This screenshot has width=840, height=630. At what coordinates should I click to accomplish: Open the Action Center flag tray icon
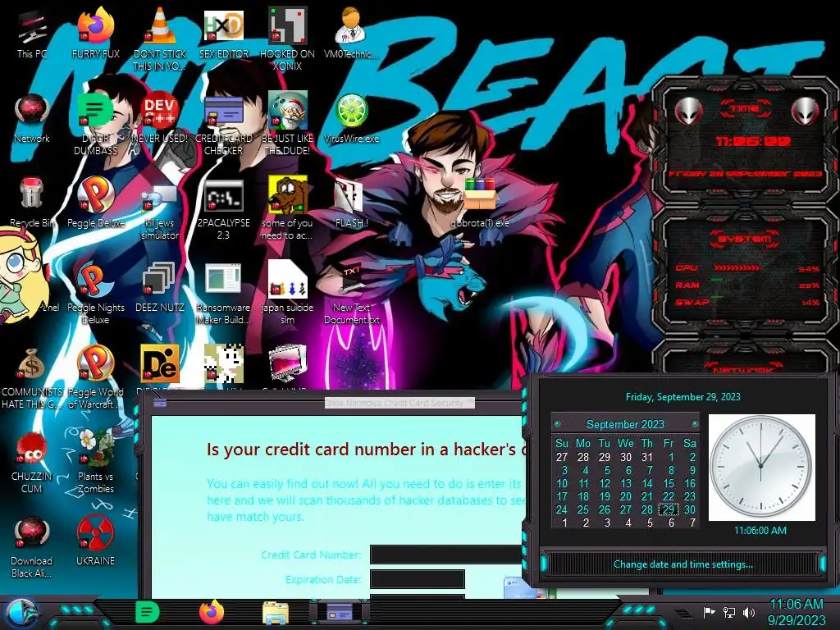[x=709, y=612]
